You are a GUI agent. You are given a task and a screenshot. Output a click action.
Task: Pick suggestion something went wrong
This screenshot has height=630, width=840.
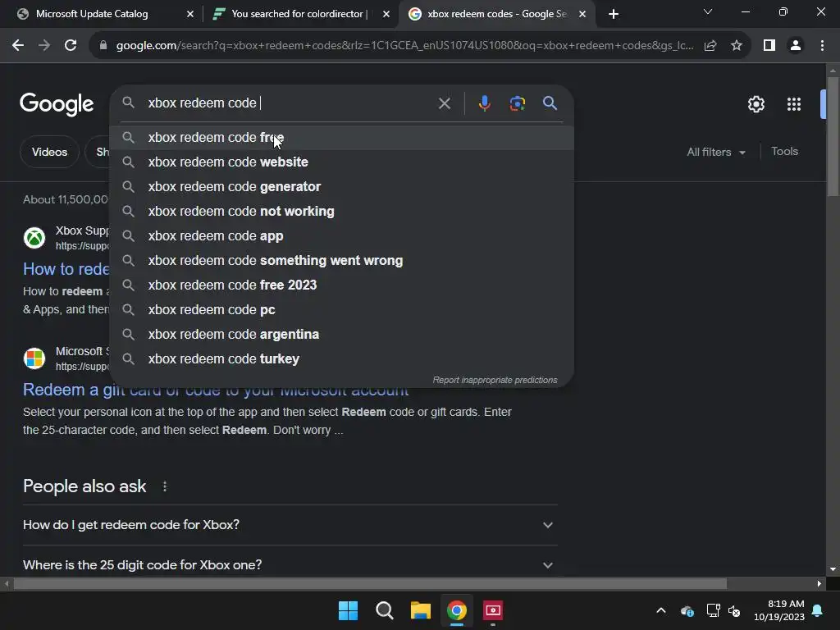click(x=341, y=260)
